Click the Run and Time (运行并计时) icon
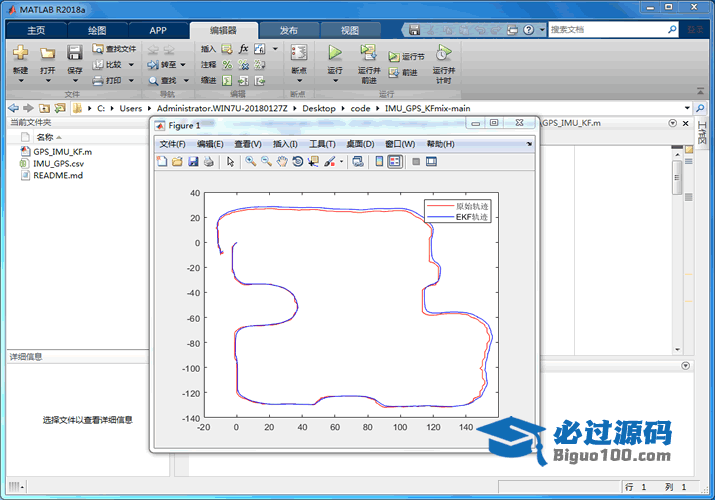 click(443, 54)
